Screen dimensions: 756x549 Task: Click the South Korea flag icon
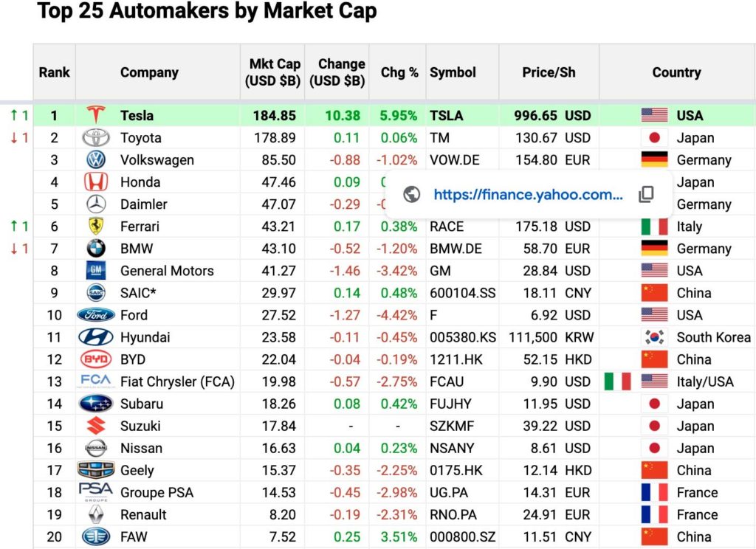[654, 337]
